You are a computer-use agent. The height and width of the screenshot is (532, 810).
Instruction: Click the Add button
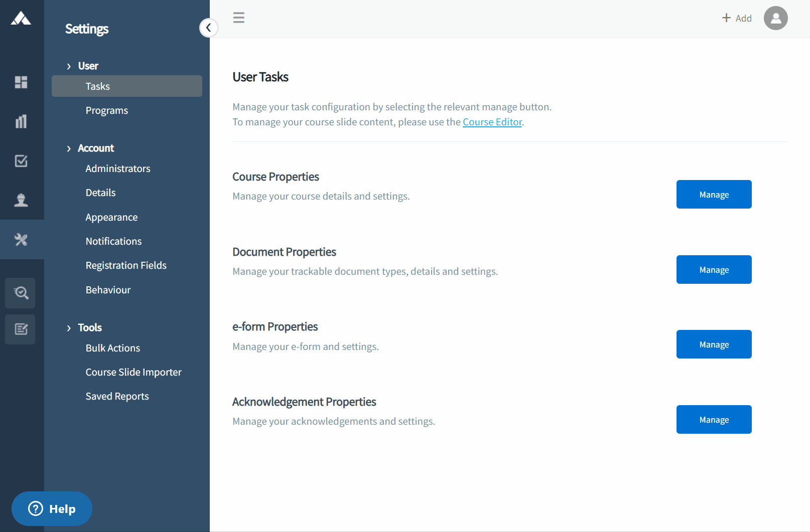click(737, 18)
